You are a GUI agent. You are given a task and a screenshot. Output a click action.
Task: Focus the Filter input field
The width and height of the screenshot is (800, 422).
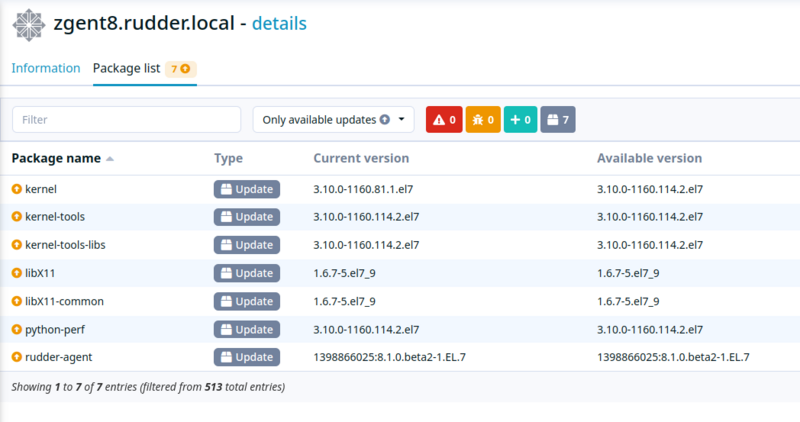coord(127,119)
